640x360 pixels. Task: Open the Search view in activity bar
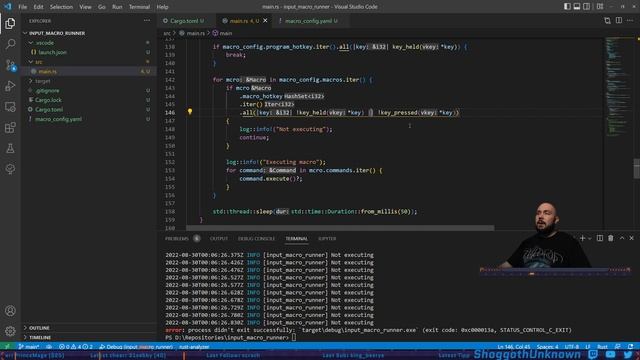pyautogui.click(x=10, y=44)
